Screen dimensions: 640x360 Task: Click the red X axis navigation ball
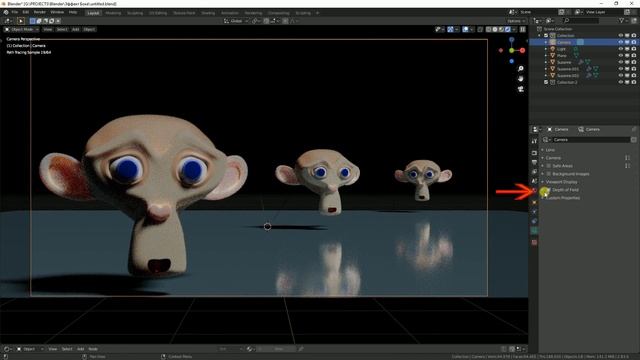click(x=522, y=50)
